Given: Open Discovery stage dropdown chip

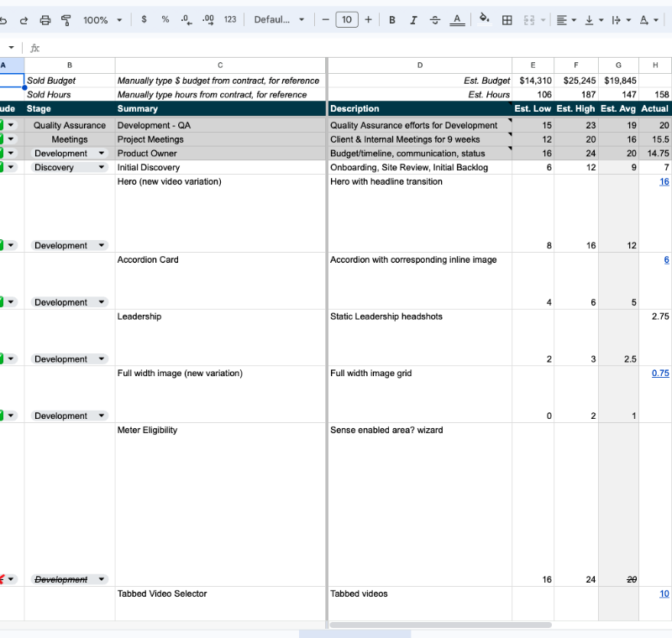Looking at the screenshot, I should click(70, 167).
